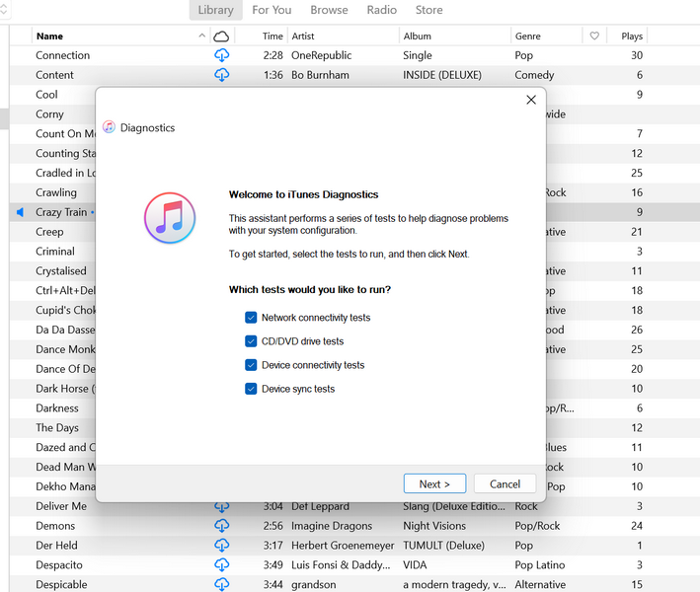Image resolution: width=700 pixels, height=592 pixels.
Task: Toggle the sort arrow on the Name column
Action: click(x=202, y=37)
